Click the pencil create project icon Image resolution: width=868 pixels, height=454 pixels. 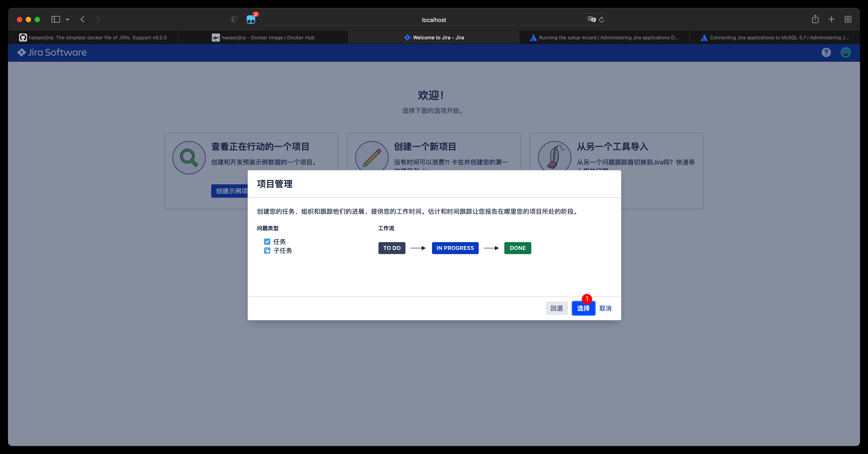372,156
